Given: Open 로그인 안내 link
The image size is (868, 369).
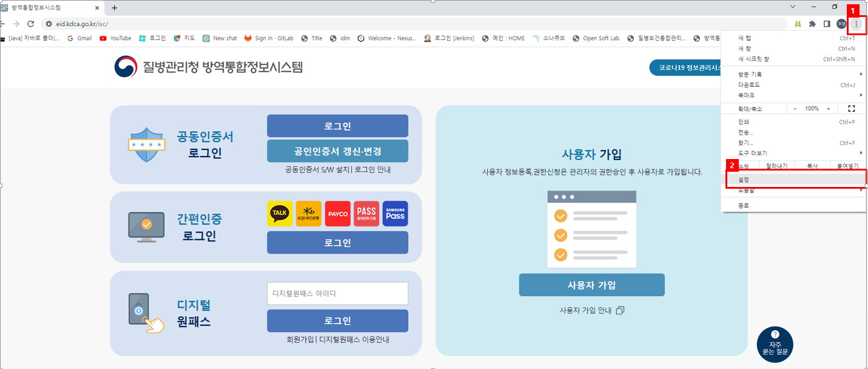Looking at the screenshot, I should (x=372, y=170).
